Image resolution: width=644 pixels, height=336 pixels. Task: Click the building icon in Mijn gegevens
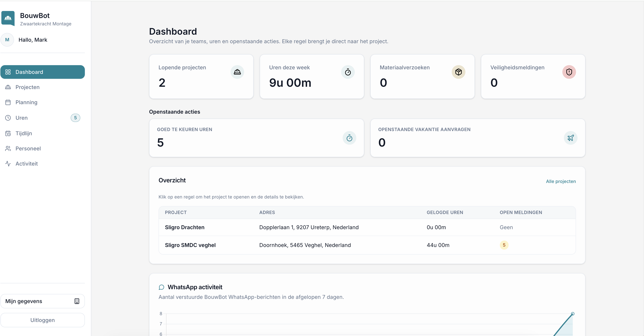click(x=77, y=301)
